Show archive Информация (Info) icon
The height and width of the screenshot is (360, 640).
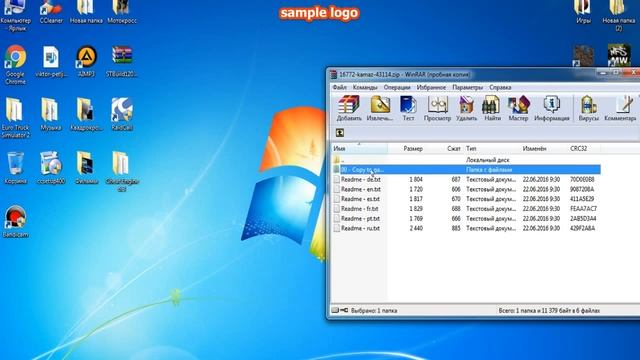coord(552,108)
